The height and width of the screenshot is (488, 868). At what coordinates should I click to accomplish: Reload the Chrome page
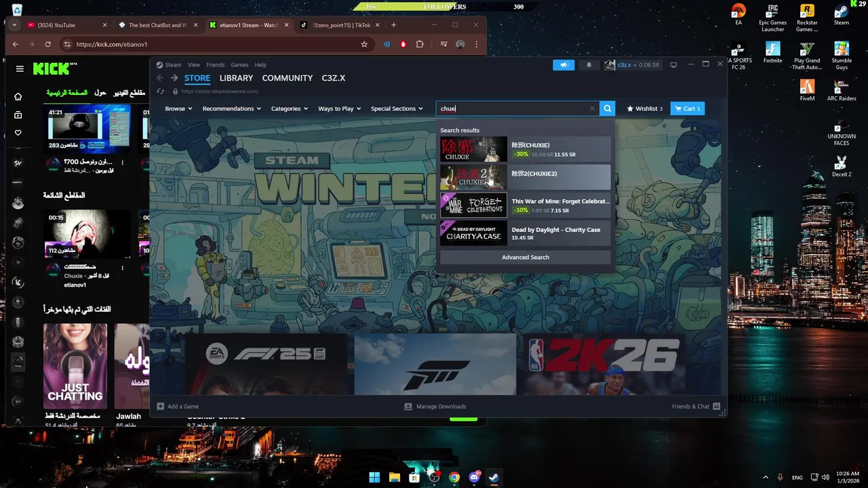click(47, 44)
